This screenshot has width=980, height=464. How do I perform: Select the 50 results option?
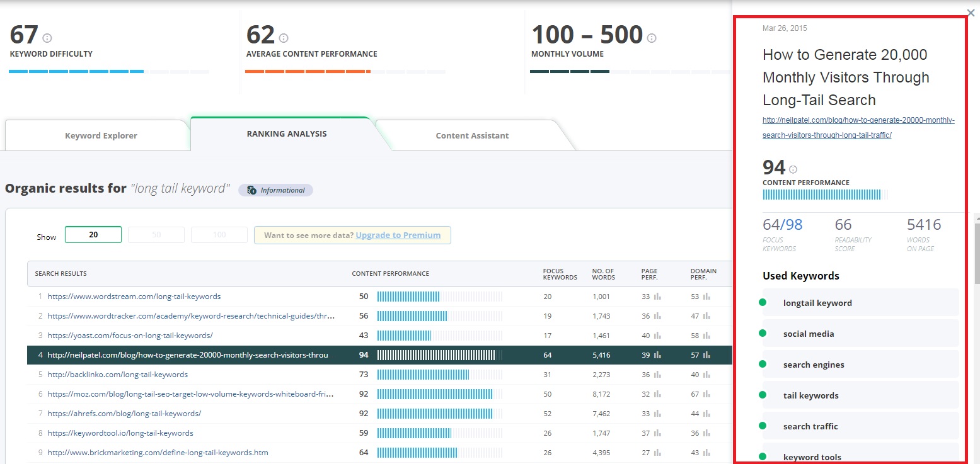point(156,235)
